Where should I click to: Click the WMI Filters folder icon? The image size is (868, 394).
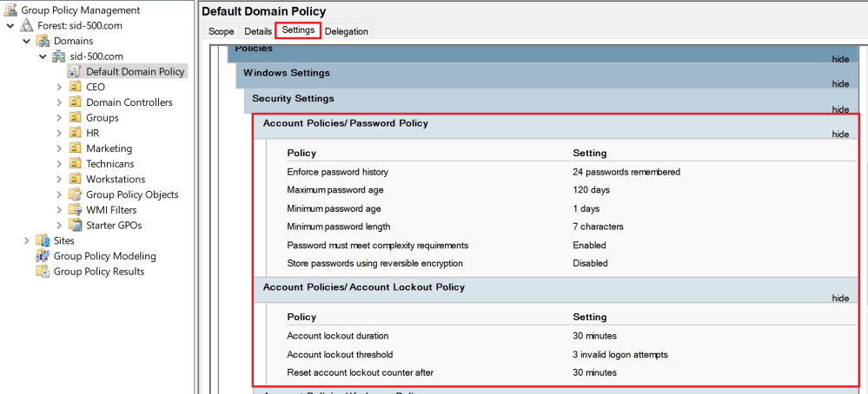75,210
